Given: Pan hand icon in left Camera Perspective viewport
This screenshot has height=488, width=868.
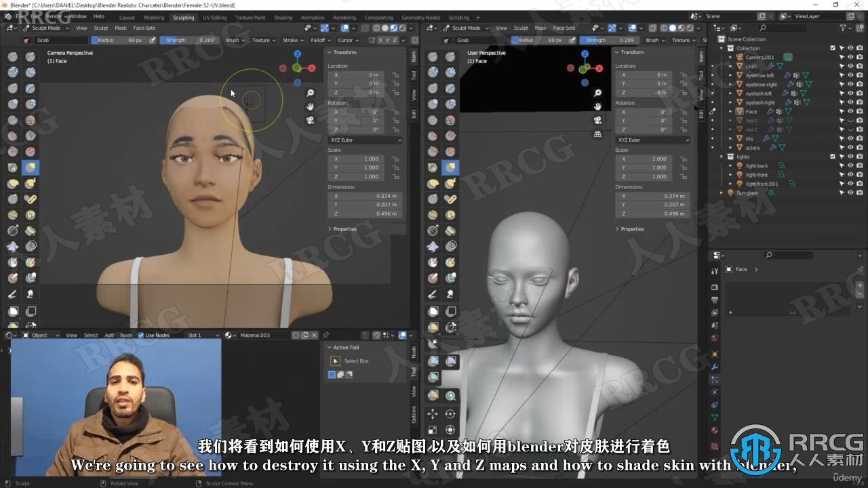Looking at the screenshot, I should (310, 106).
